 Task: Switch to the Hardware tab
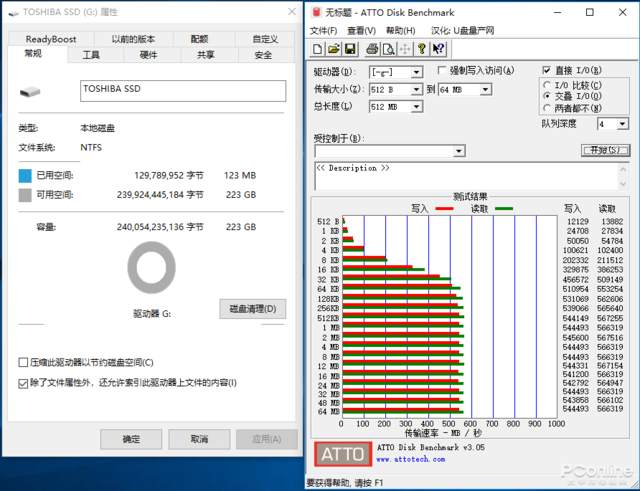[x=149, y=55]
